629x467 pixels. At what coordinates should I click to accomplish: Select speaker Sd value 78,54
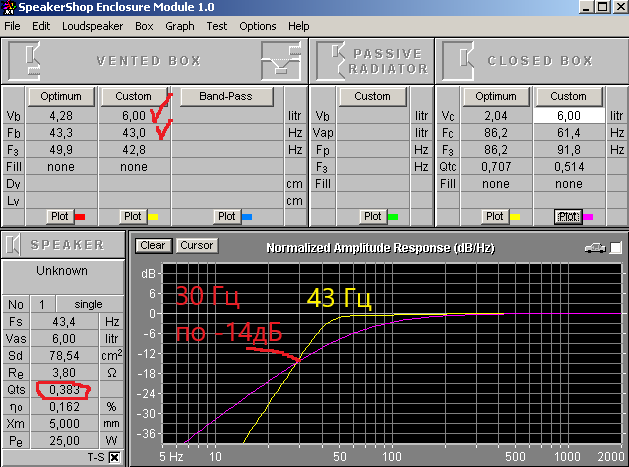pos(64,356)
